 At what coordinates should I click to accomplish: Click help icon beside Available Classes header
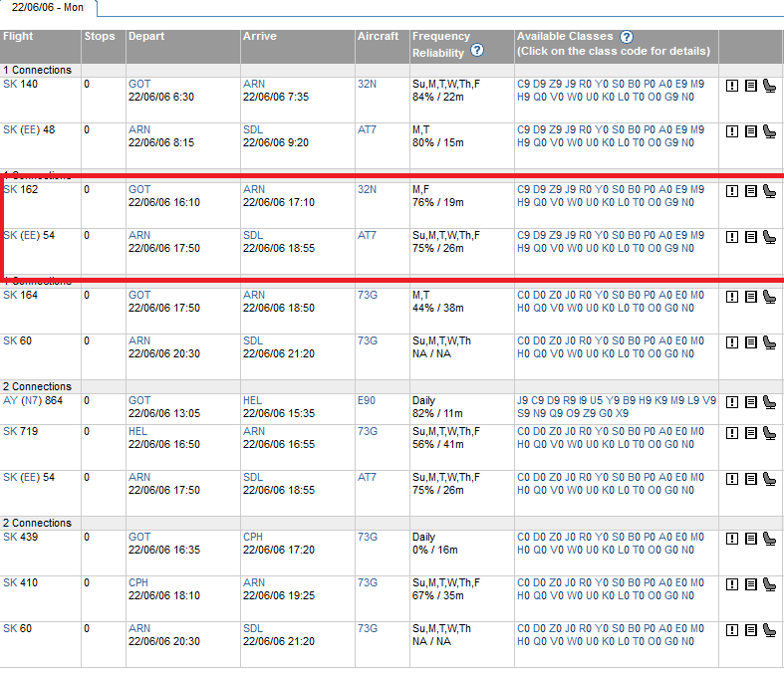[x=627, y=37]
